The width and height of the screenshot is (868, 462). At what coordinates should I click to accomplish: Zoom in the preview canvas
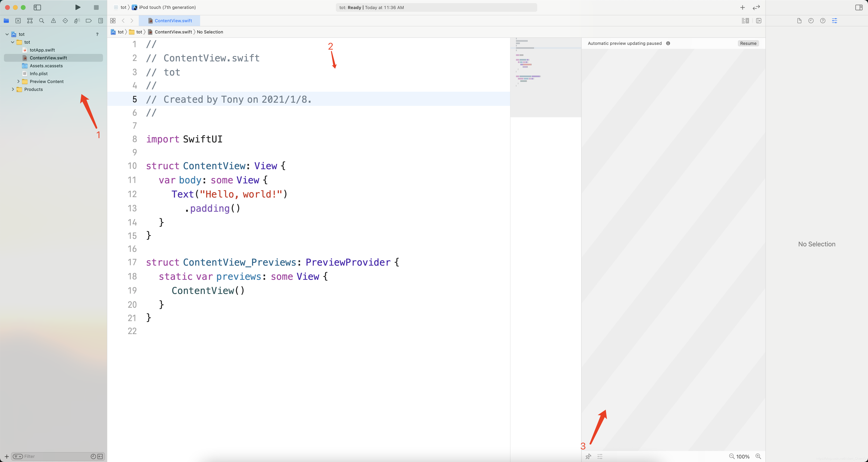coord(758,456)
